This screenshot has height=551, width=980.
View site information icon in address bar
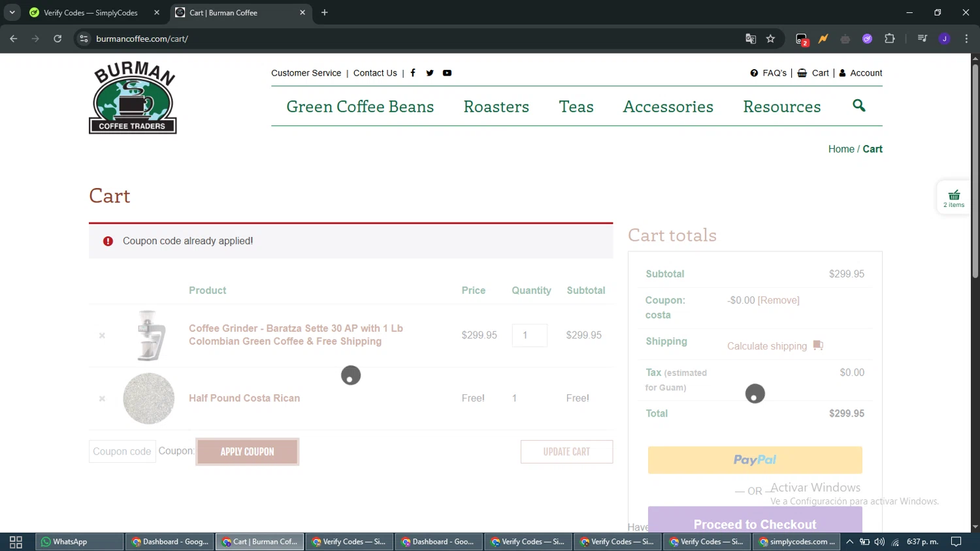[x=84, y=39]
